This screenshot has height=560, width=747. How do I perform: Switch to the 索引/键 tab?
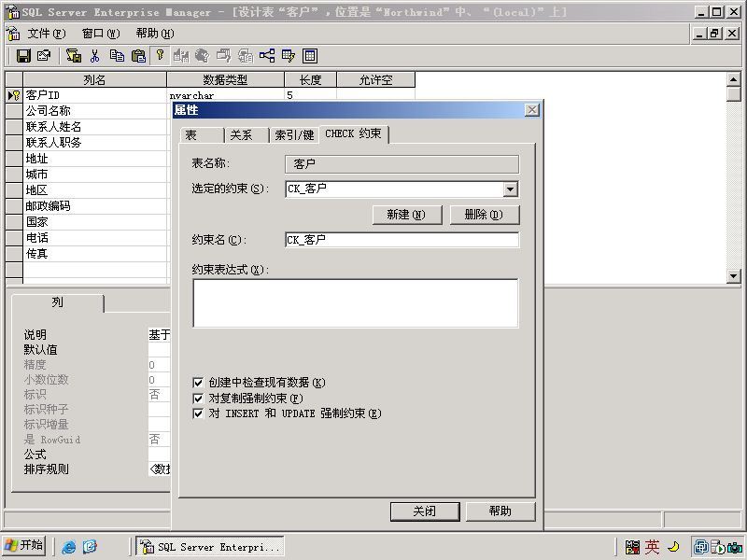point(294,135)
